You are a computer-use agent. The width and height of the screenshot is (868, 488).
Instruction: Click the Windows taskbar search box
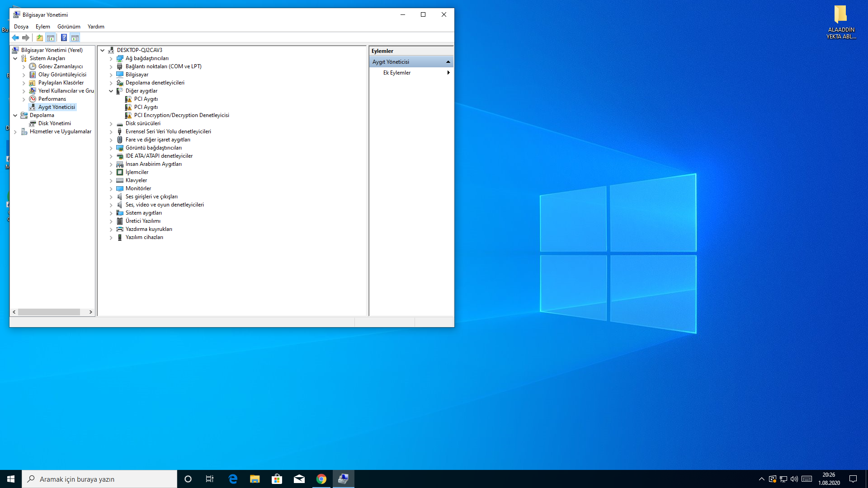[x=99, y=479]
